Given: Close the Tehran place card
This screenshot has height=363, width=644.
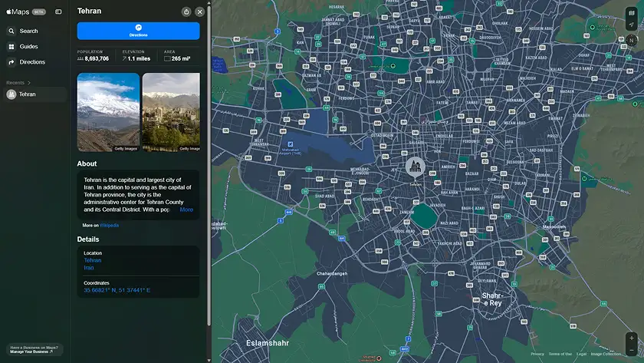Looking at the screenshot, I should tap(199, 12).
